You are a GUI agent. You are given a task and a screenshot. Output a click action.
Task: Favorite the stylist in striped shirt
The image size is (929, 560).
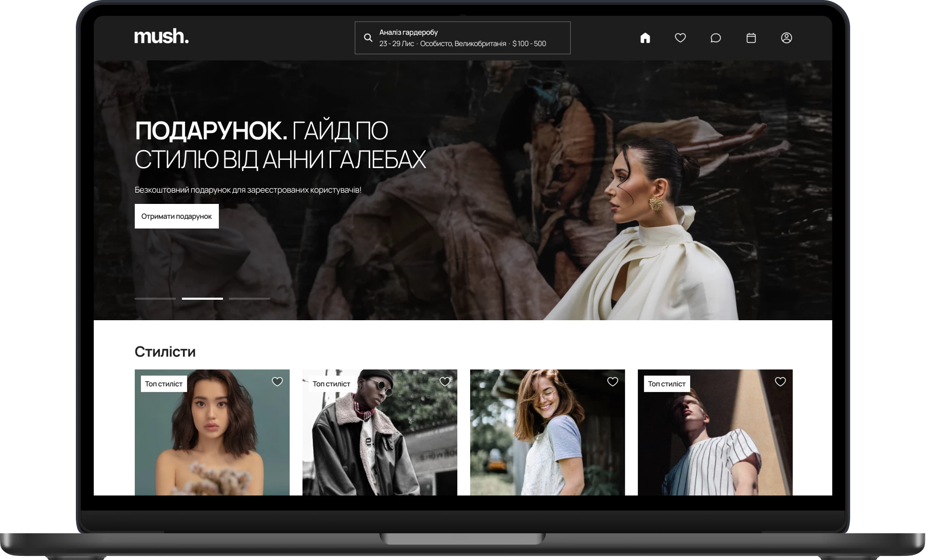(780, 382)
